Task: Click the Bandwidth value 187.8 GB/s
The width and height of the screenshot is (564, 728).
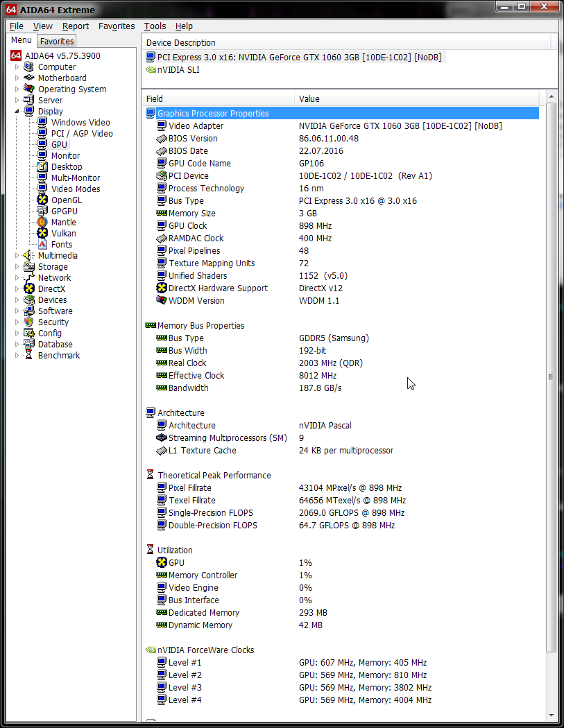Action: coord(320,388)
